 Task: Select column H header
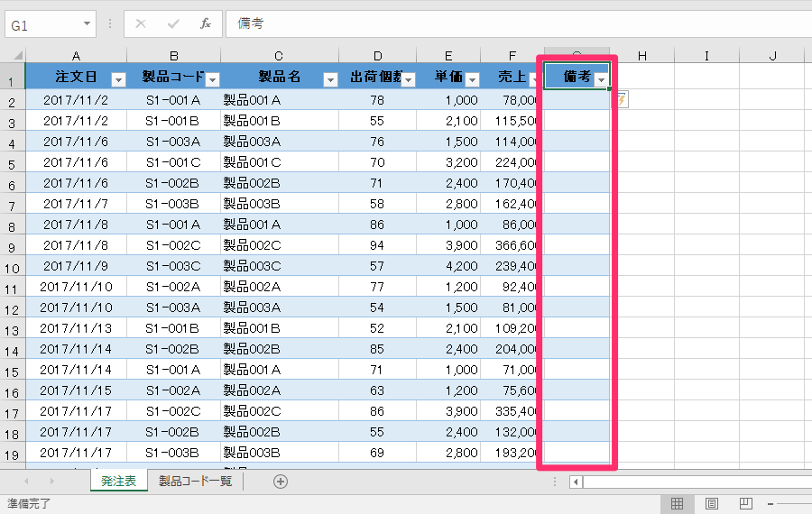click(642, 55)
